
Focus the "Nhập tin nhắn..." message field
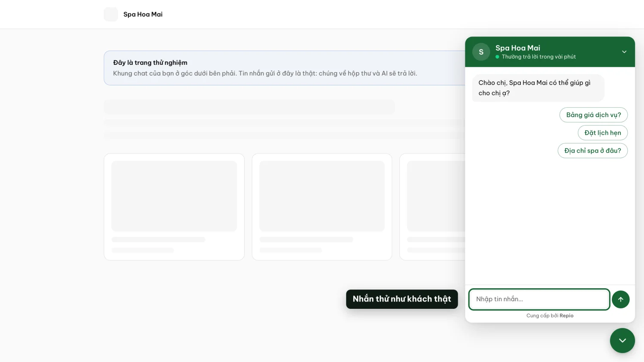[540, 299]
